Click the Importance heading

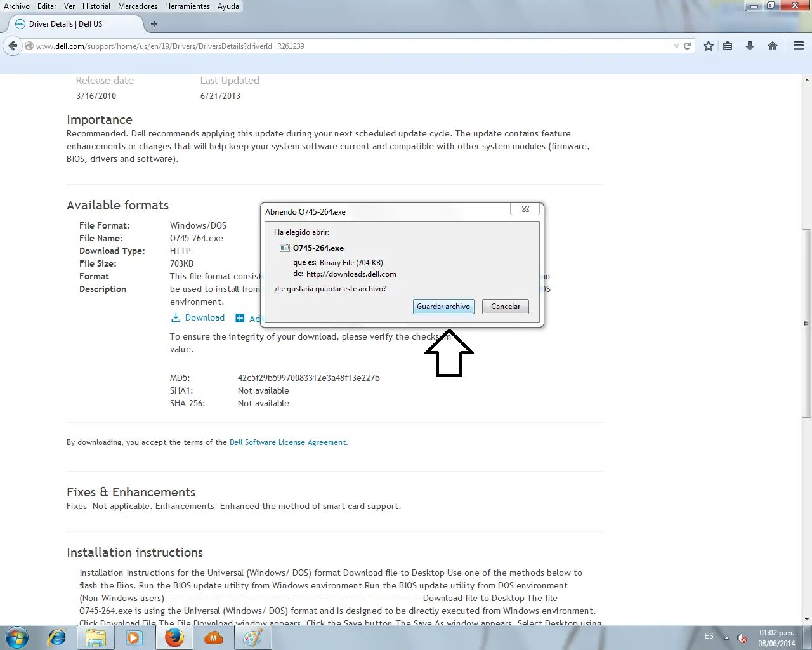[x=100, y=120]
